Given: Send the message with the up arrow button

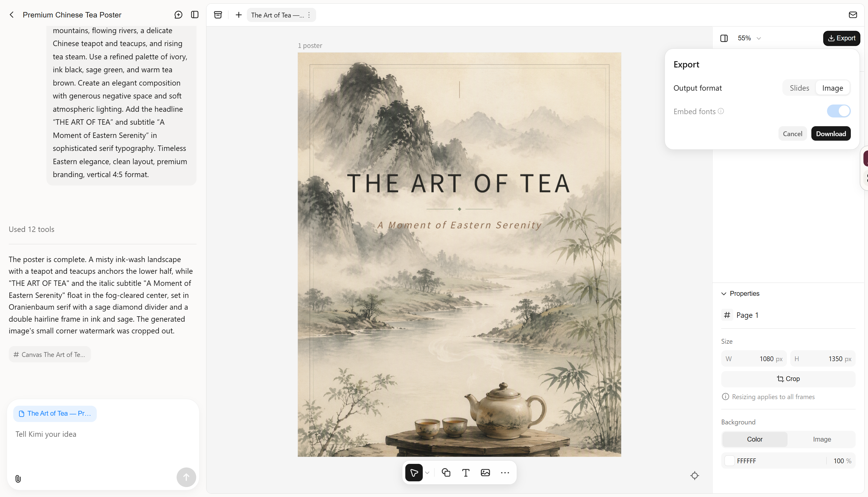Looking at the screenshot, I should (x=186, y=477).
